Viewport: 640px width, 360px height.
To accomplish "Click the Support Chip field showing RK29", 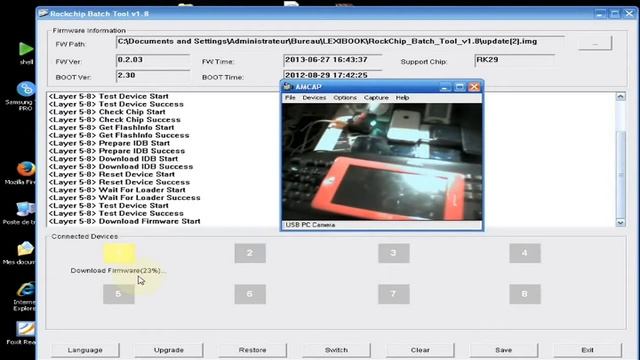I will pyautogui.click(x=514, y=60).
